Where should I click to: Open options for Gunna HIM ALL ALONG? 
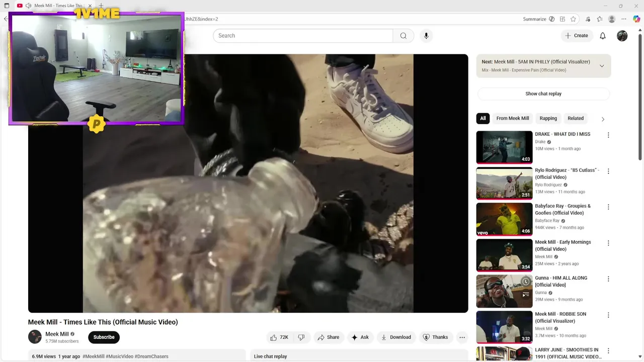pos(608,279)
